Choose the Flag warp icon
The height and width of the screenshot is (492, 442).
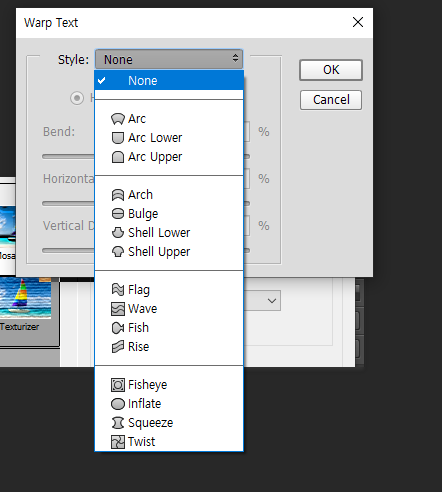pyautogui.click(x=118, y=290)
